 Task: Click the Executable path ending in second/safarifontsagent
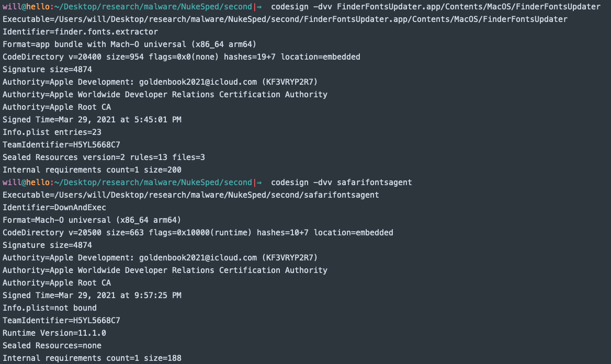click(190, 195)
